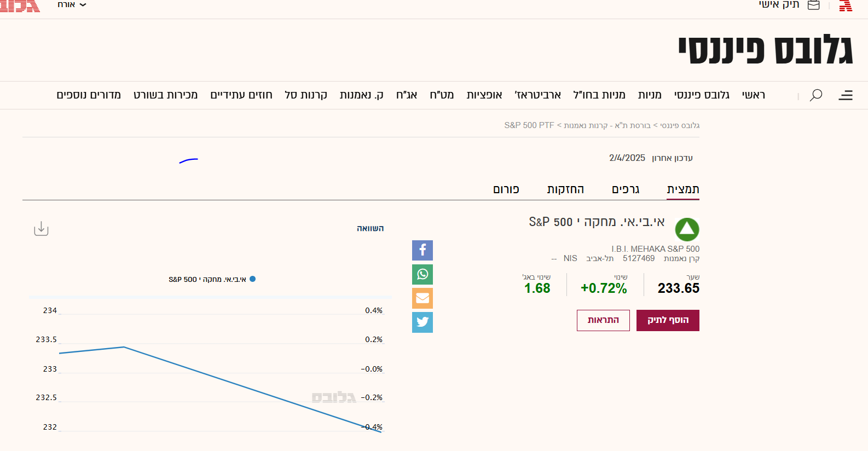
Task: Expand the אורח user dropdown
Action: tap(72, 4)
